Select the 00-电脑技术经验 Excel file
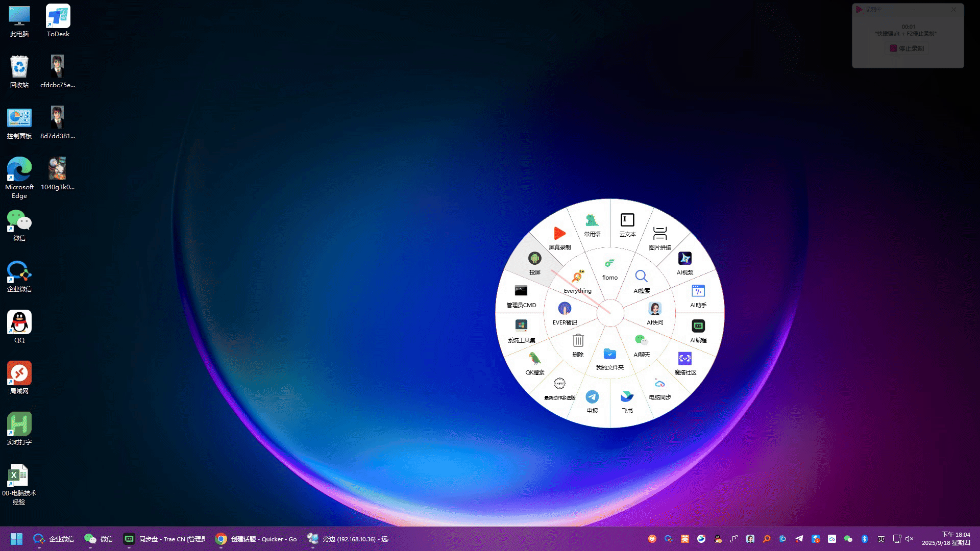 coord(19,485)
